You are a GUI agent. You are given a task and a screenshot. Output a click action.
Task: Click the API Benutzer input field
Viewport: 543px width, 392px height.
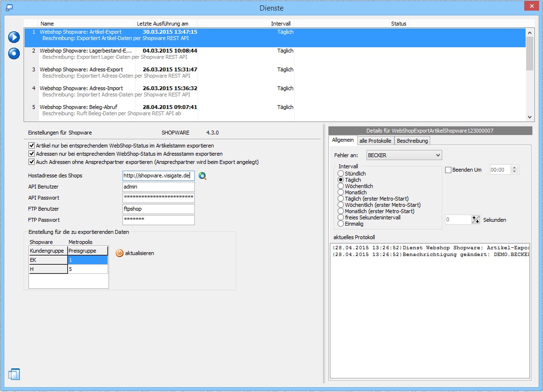point(159,187)
